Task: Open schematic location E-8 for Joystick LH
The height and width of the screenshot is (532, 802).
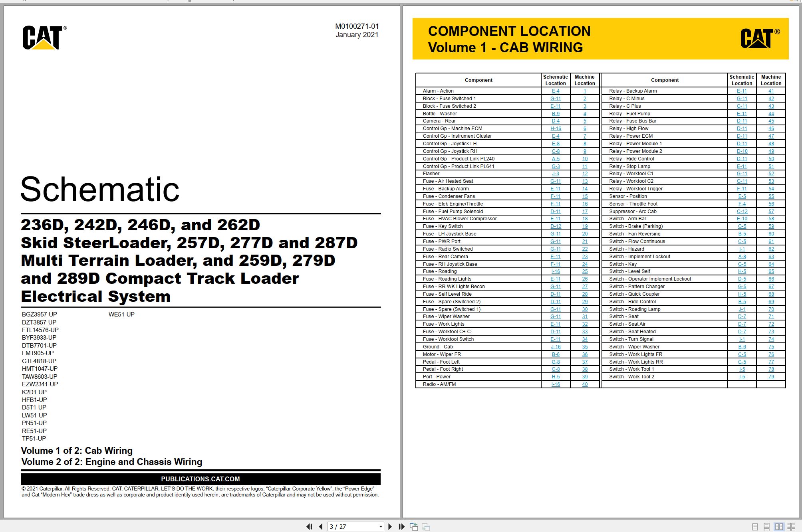Action: tap(556, 144)
